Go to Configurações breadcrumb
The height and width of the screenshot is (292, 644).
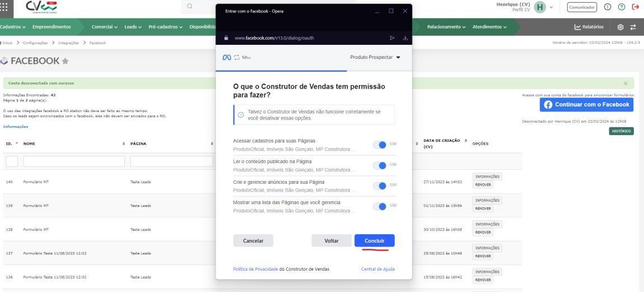click(35, 43)
